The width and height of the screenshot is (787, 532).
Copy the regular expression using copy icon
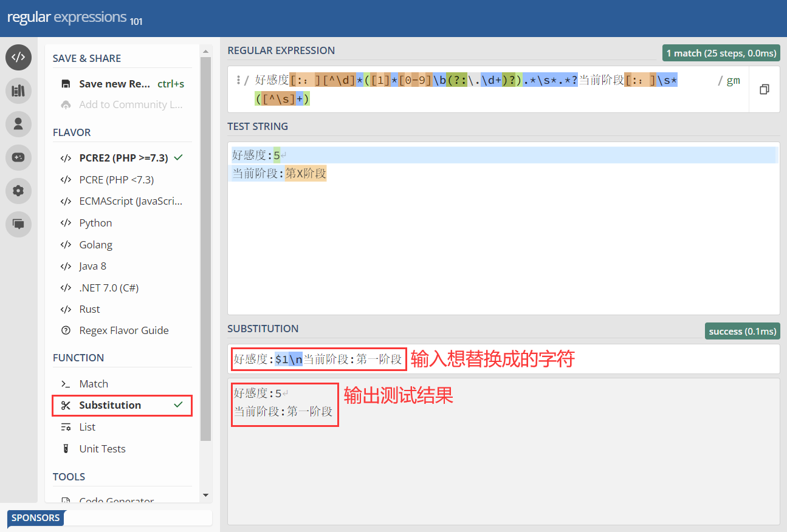tap(764, 89)
